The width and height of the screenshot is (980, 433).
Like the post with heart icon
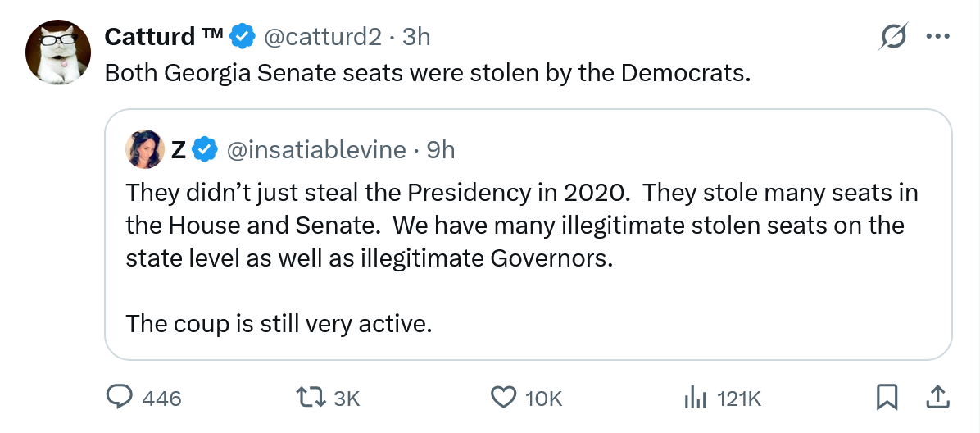502,398
